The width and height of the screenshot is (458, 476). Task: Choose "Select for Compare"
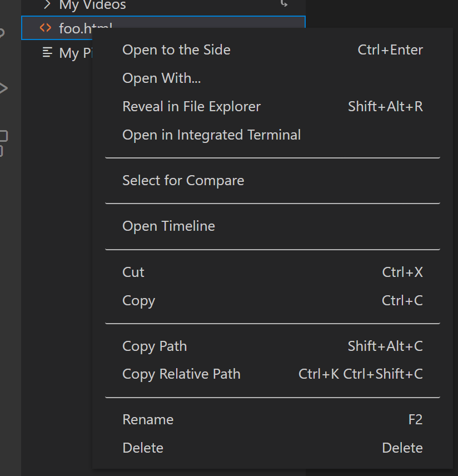[183, 180]
